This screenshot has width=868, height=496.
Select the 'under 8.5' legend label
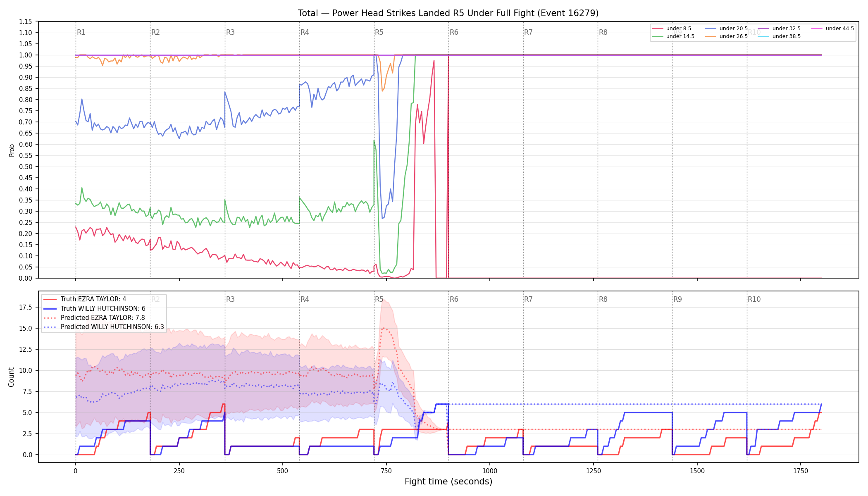[x=678, y=29]
